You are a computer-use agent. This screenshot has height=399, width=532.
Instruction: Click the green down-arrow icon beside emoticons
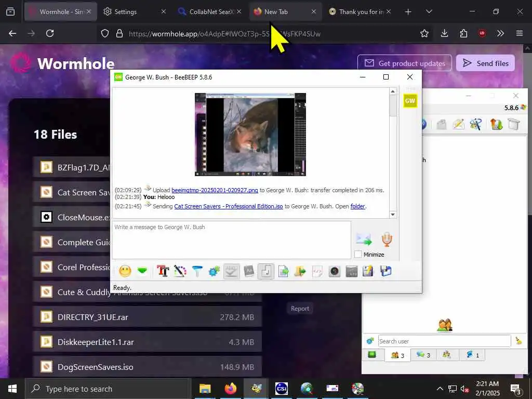(142, 271)
